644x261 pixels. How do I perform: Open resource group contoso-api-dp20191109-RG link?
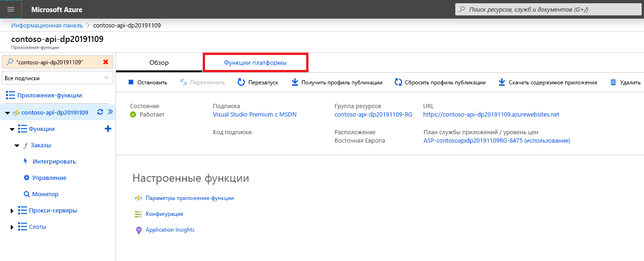[x=373, y=114]
